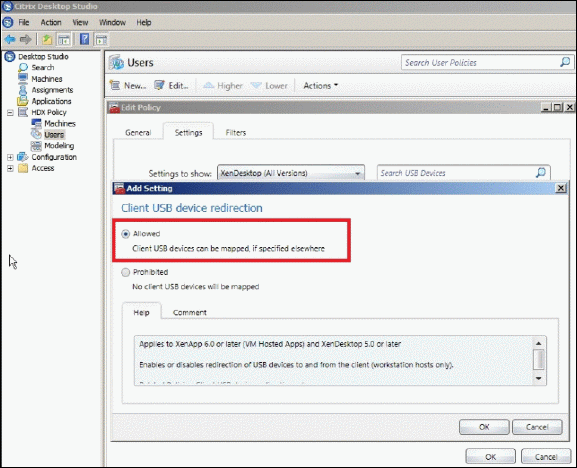Select the Allowed radio button

[125, 234]
